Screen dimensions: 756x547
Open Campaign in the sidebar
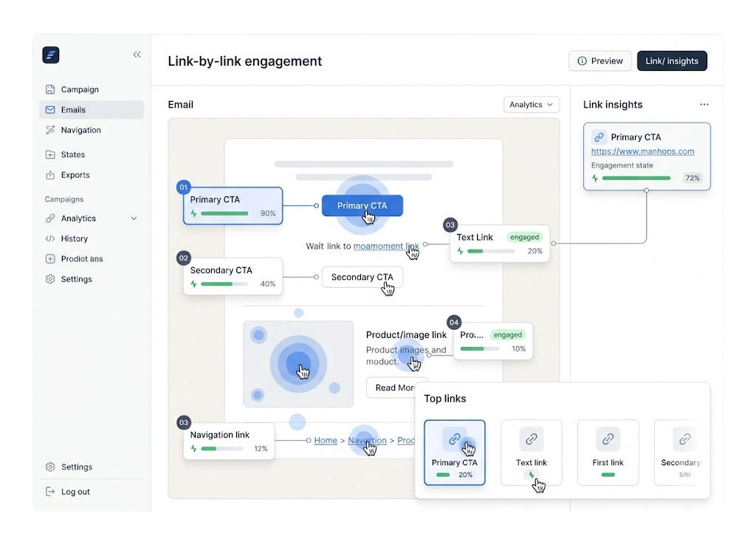pos(91,89)
